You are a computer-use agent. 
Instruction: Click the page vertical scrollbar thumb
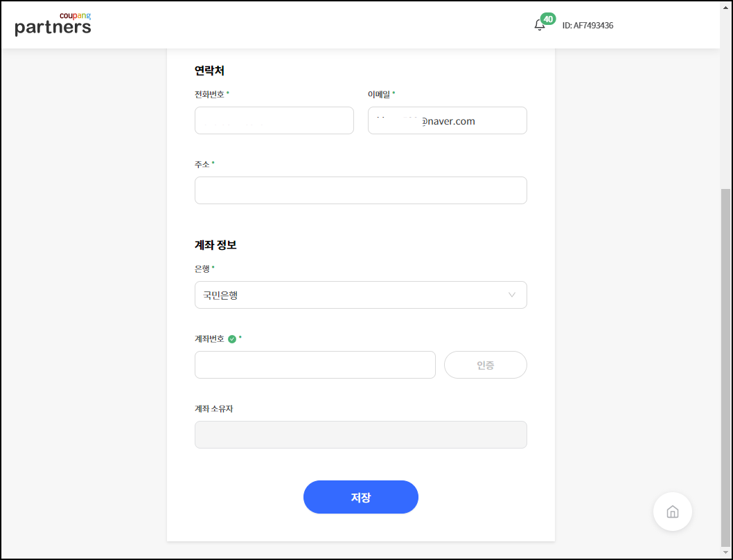coord(725,367)
